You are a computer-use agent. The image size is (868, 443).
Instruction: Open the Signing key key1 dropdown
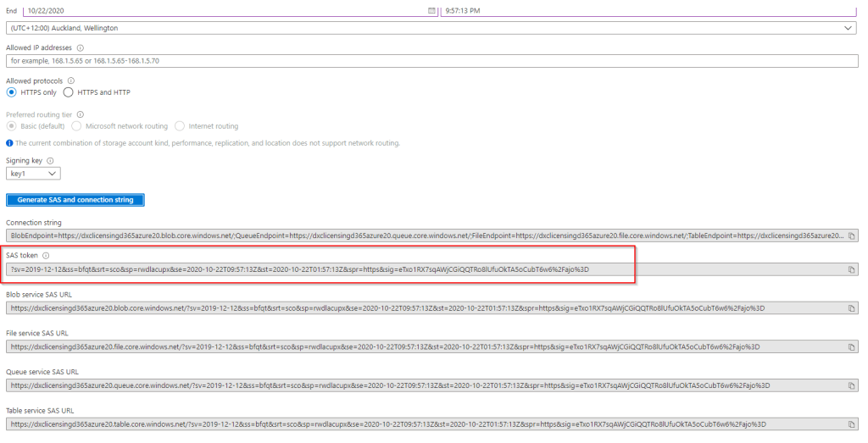click(33, 174)
